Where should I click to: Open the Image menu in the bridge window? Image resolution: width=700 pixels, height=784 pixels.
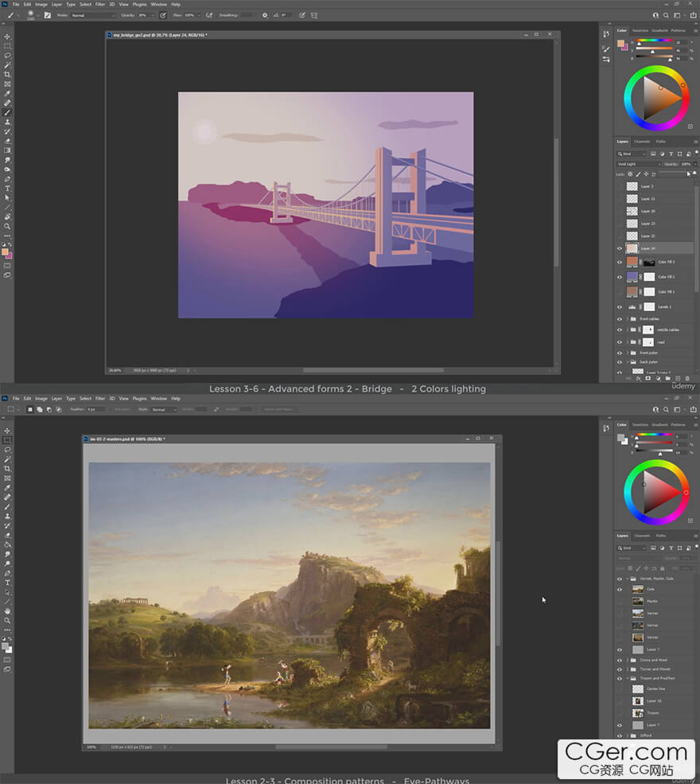pos(41,5)
